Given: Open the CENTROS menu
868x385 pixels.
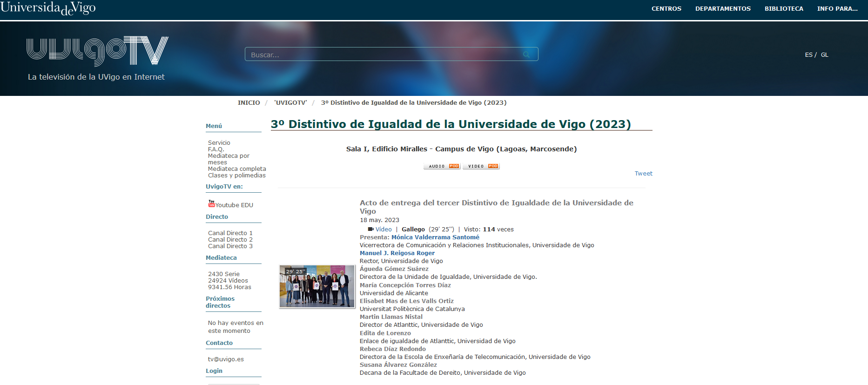Looking at the screenshot, I should pyautogui.click(x=666, y=9).
